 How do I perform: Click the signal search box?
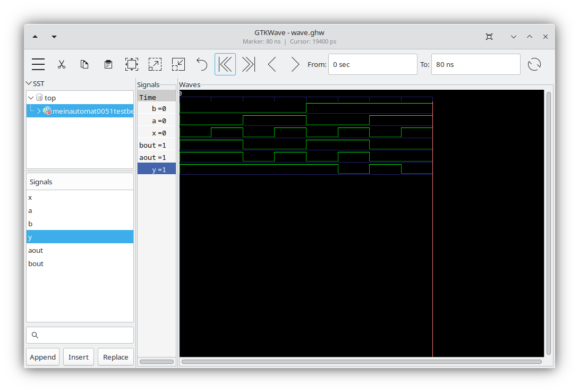point(80,335)
